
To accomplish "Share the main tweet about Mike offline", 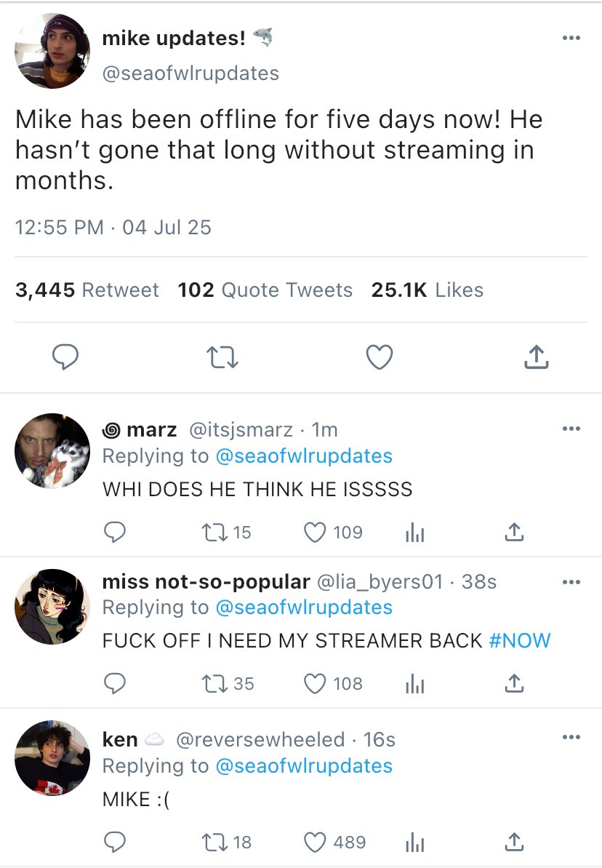I will pyautogui.click(x=535, y=357).
